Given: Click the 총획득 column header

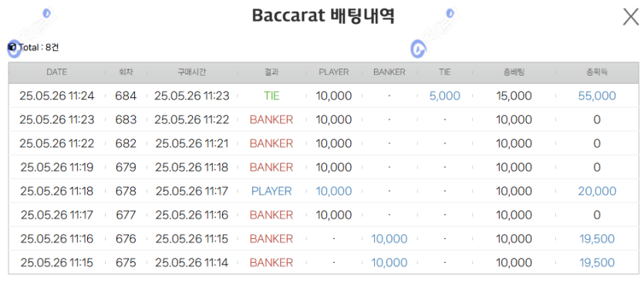Looking at the screenshot, I should (597, 72).
